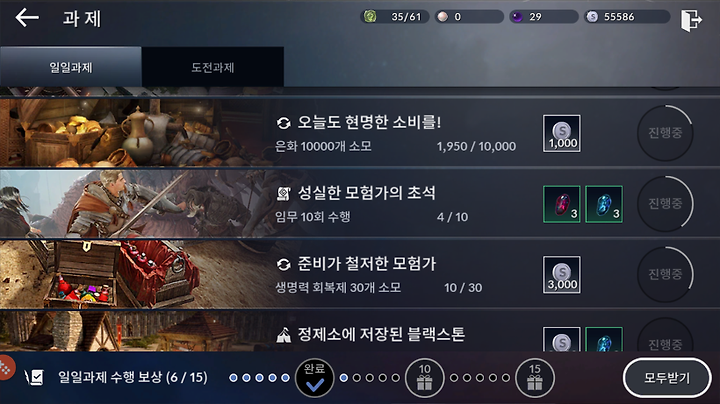Tap the blue crystal reward in mission task
Image resolution: width=720 pixels, height=404 pixels.
coord(604,204)
